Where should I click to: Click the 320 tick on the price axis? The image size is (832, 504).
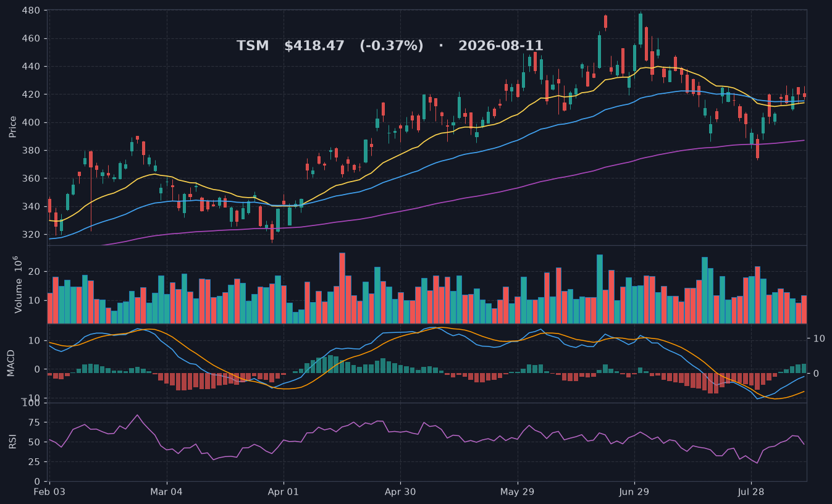click(x=32, y=235)
